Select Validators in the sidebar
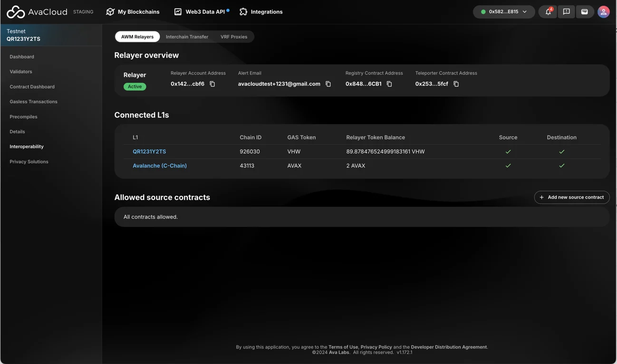Screen dimensions: 617x364 coord(21,72)
